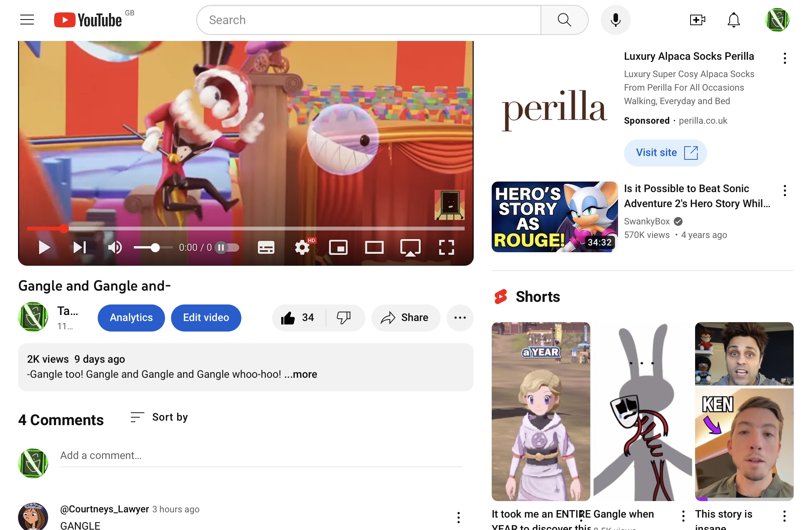Mute the video volume

point(114,247)
